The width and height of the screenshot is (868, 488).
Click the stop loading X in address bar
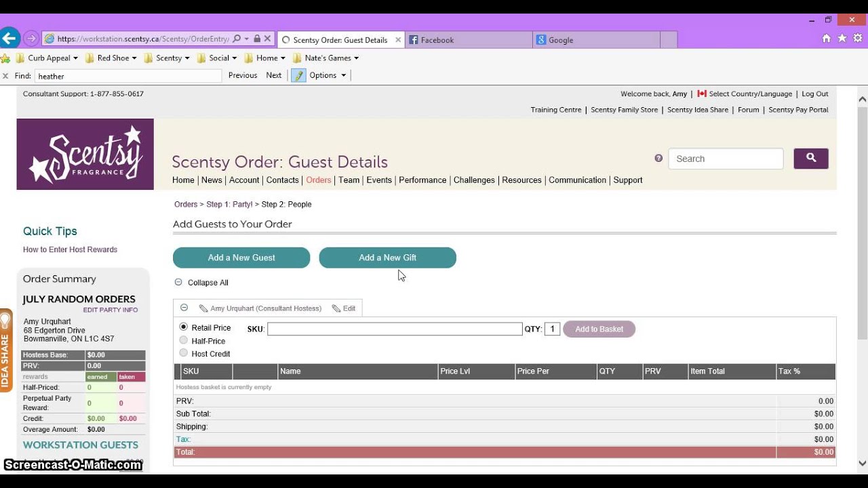click(x=267, y=39)
